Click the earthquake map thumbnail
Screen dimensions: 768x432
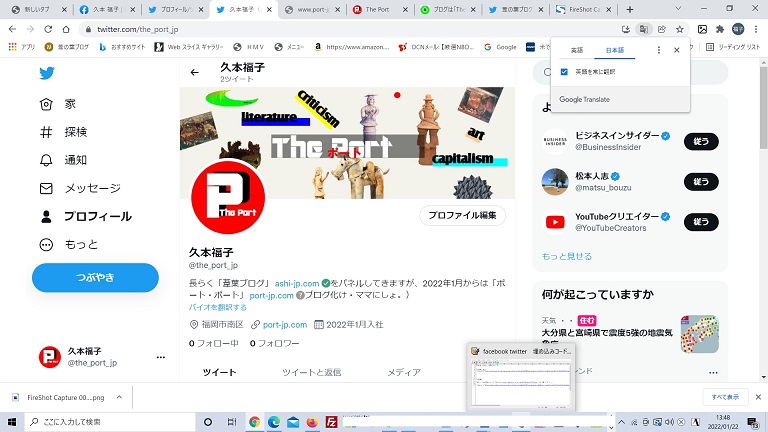pos(699,334)
